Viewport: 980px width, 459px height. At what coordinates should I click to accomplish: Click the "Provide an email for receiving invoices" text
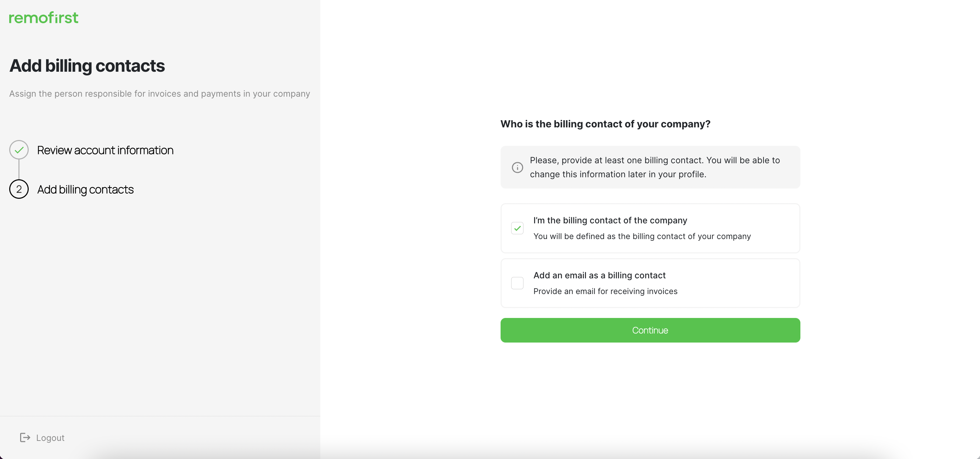click(x=605, y=291)
